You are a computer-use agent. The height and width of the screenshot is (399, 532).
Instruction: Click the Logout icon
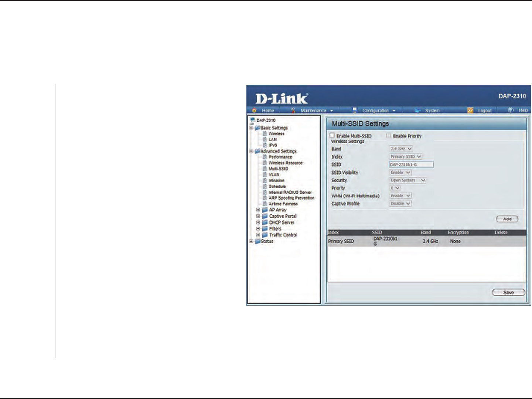pos(470,110)
